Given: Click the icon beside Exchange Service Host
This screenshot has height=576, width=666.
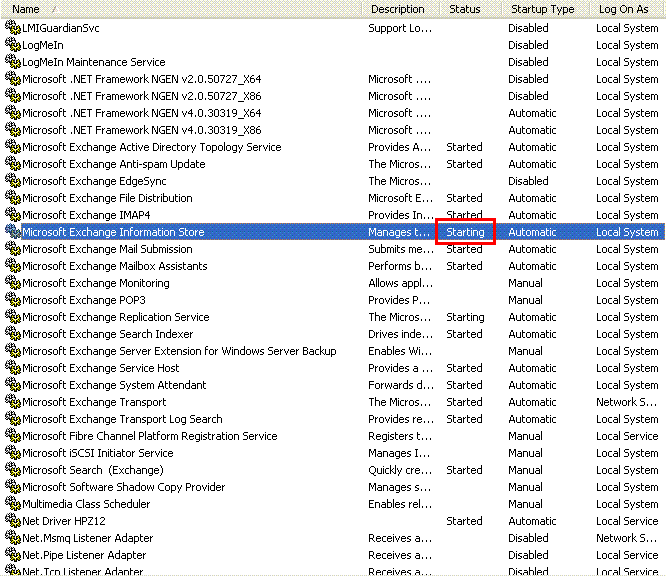Looking at the screenshot, I should [13, 367].
